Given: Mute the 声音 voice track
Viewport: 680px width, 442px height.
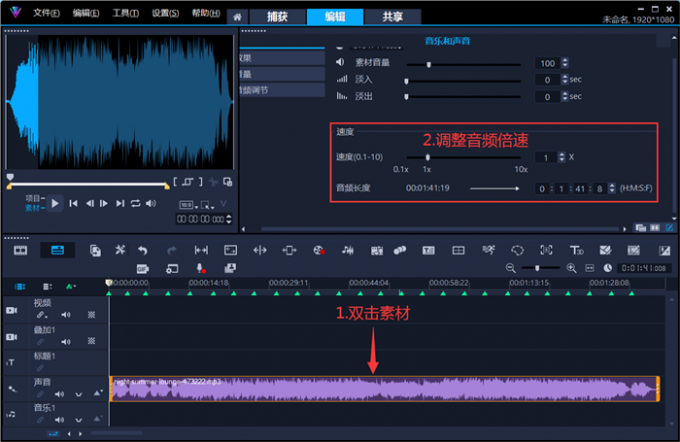Looking at the screenshot, I should click(x=60, y=395).
